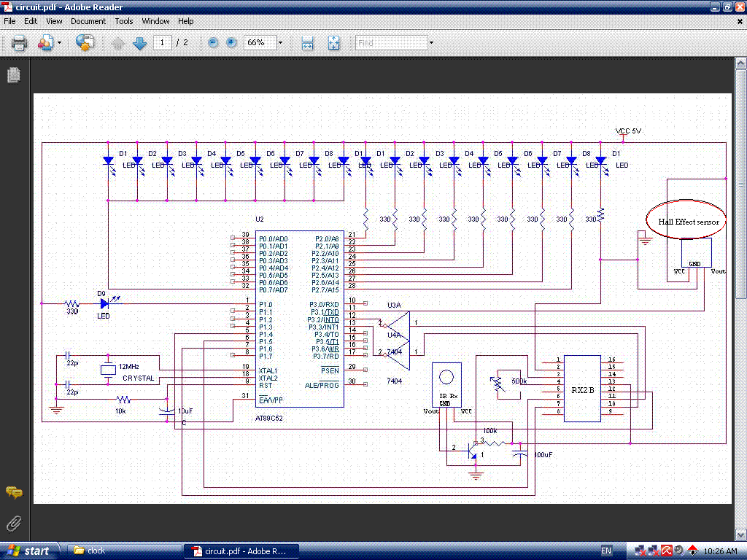Viewport: 747px width, 560px height.
Task: Click the 'Hall Effect sensor' label
Action: point(689,222)
